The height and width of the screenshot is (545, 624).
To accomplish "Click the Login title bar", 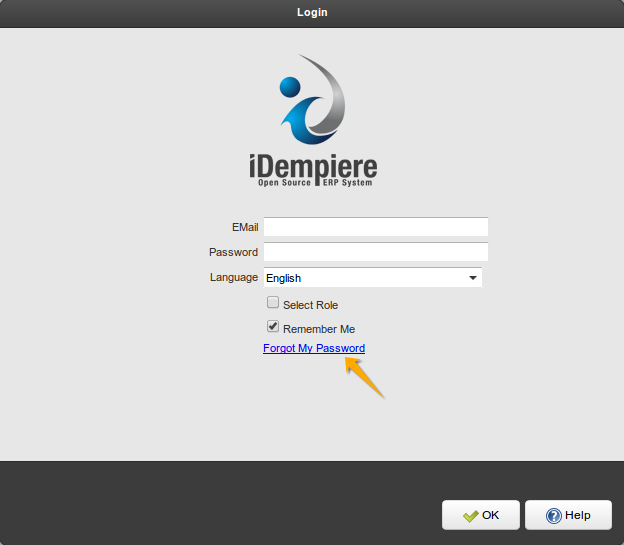I will (x=312, y=13).
